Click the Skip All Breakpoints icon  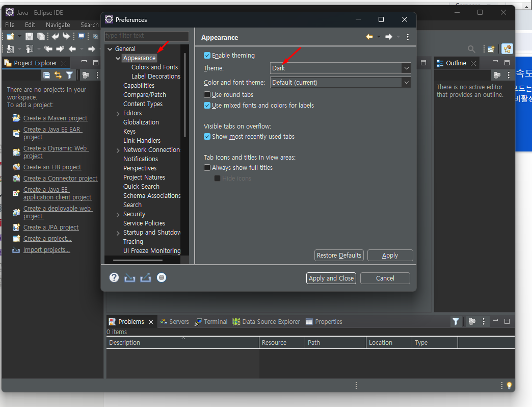click(x=96, y=36)
